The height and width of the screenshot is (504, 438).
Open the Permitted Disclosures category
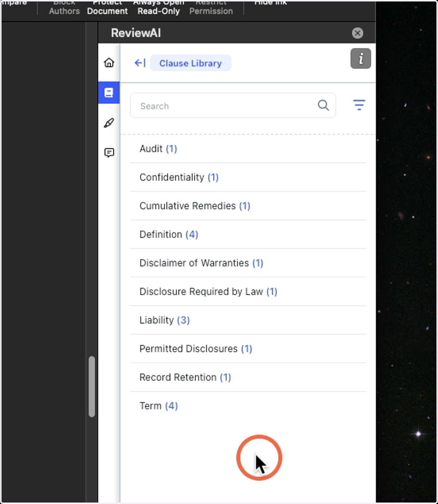coord(248,349)
